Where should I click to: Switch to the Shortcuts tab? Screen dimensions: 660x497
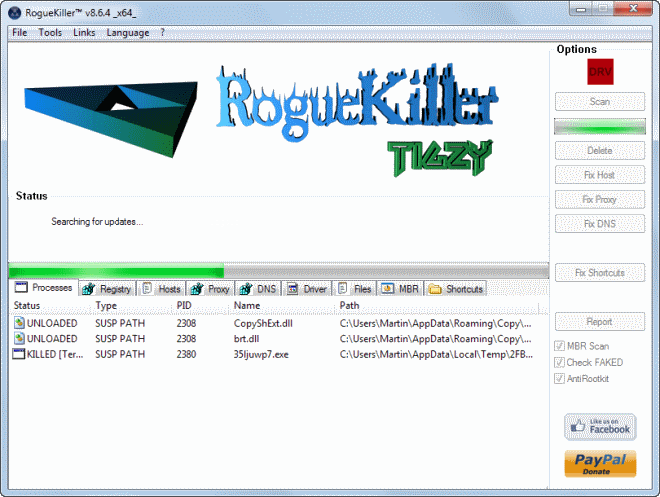tap(455, 289)
